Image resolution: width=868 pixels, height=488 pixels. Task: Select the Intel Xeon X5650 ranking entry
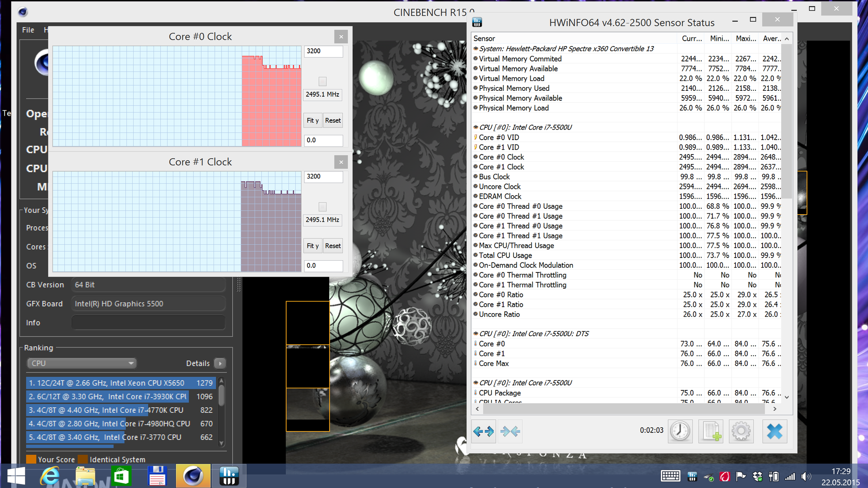pos(120,383)
